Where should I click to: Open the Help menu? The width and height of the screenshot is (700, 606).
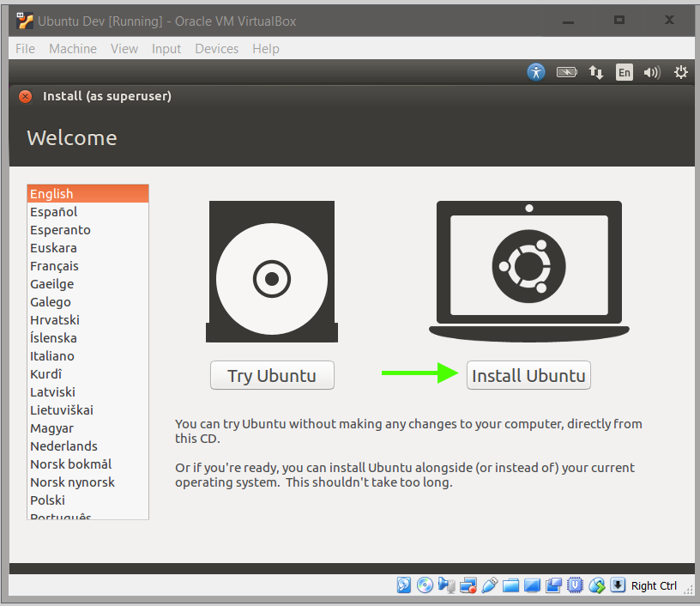(x=266, y=49)
